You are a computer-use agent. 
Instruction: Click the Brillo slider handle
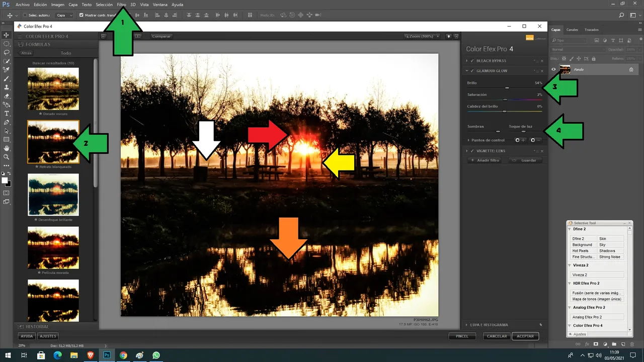[507, 87]
